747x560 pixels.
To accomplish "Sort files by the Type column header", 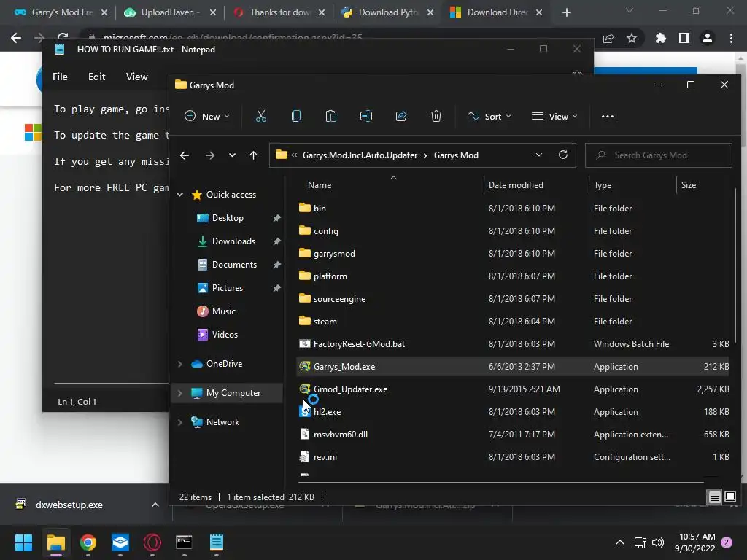I will [602, 185].
